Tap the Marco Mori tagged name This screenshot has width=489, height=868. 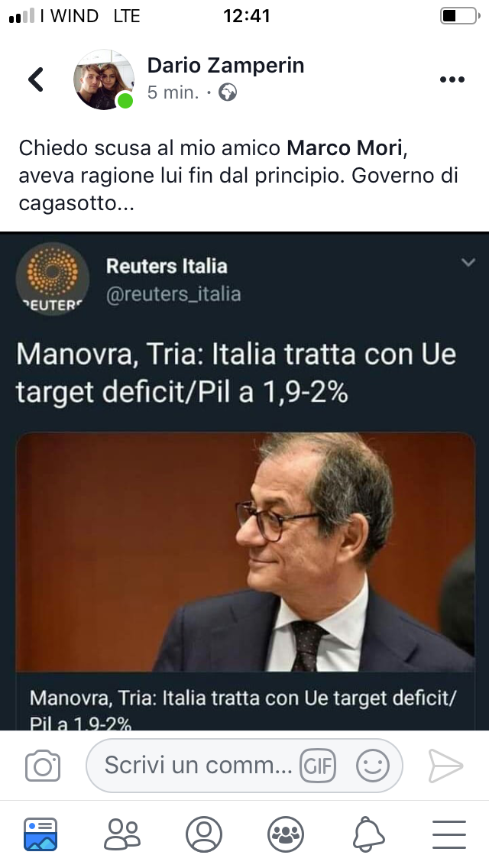[x=345, y=147]
